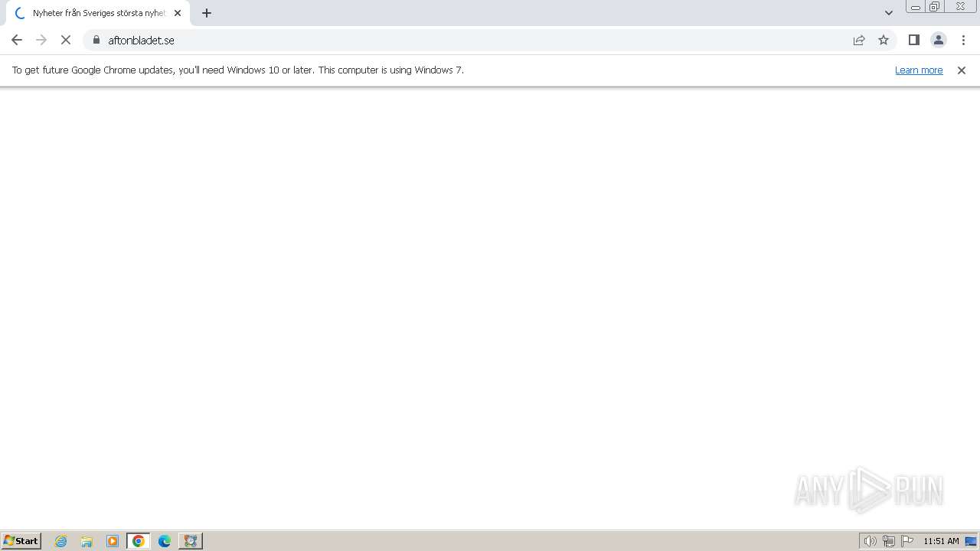The image size is (980, 551).
Task: Open the Chrome profile avatar menu
Action: (939, 40)
